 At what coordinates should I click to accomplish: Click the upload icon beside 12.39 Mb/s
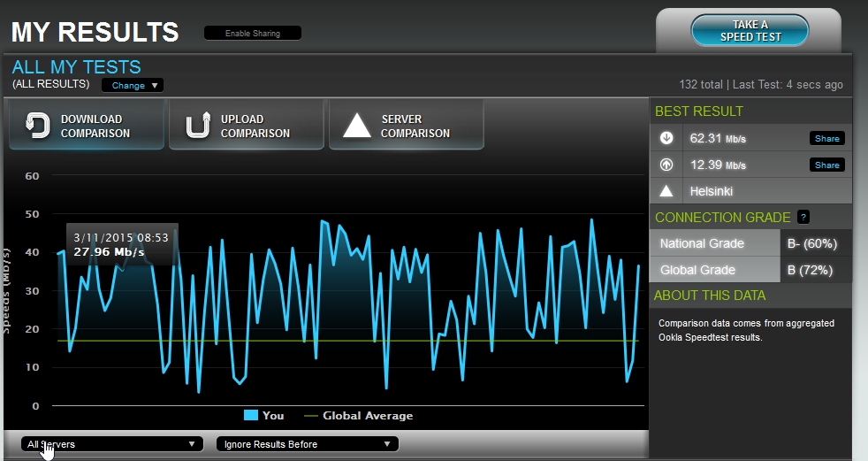[x=666, y=165]
